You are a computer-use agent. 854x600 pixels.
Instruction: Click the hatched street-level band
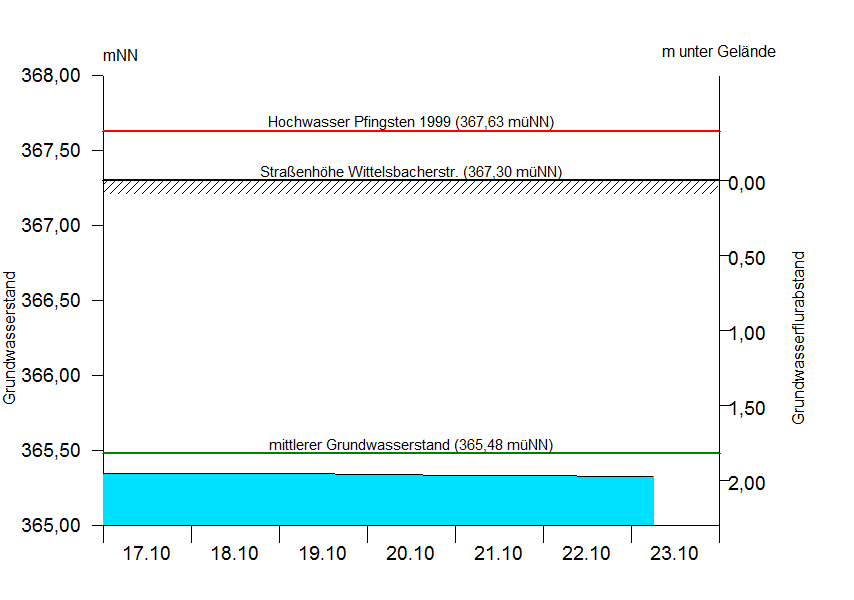[x=411, y=187]
